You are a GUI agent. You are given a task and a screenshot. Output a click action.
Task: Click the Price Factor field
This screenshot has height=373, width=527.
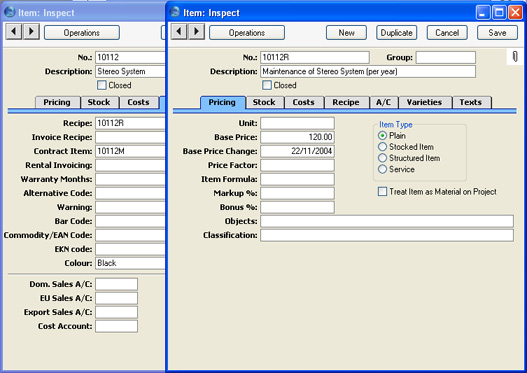tap(297, 165)
